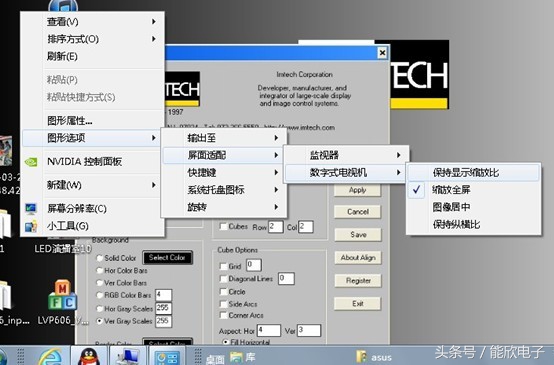Screen dimensions: 554x365
Task: Expand 输出至 submenu
Action: [224, 138]
